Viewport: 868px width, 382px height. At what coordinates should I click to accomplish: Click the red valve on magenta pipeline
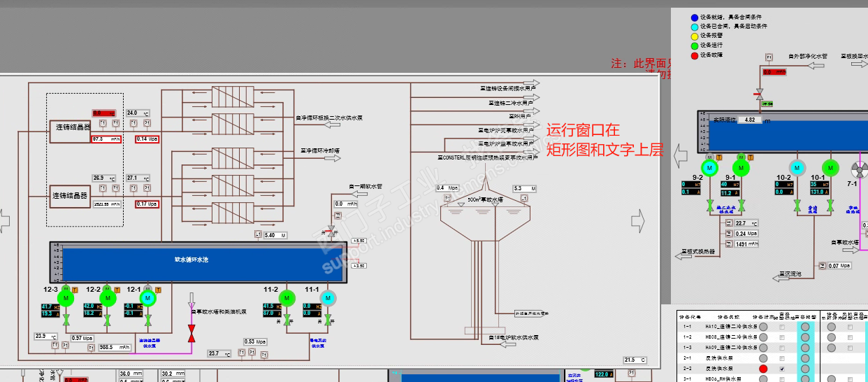click(x=191, y=334)
